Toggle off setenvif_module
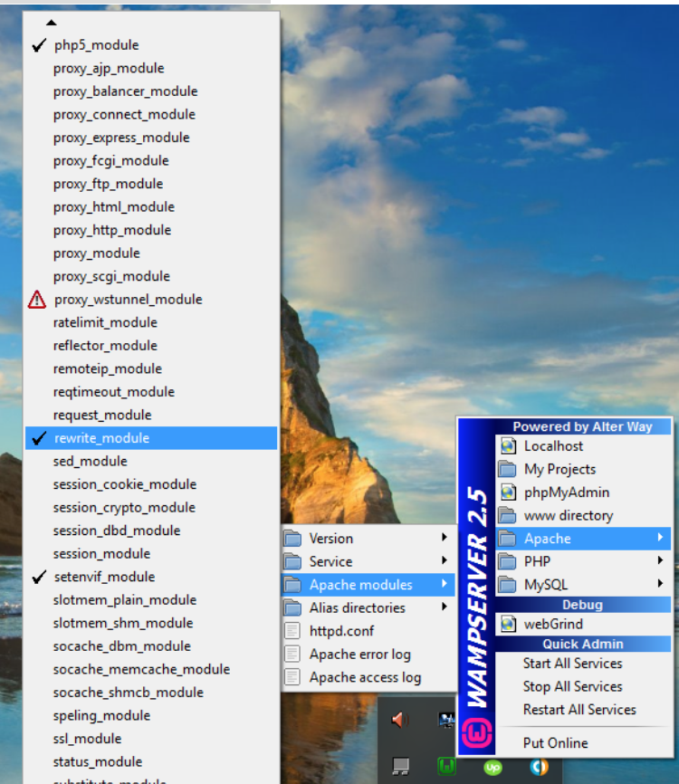The width and height of the screenshot is (679, 784). click(151, 577)
